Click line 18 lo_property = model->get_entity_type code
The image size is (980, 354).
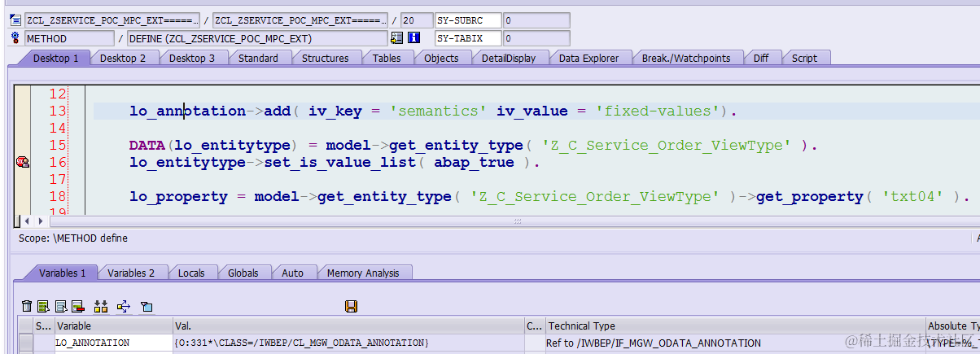click(x=549, y=196)
